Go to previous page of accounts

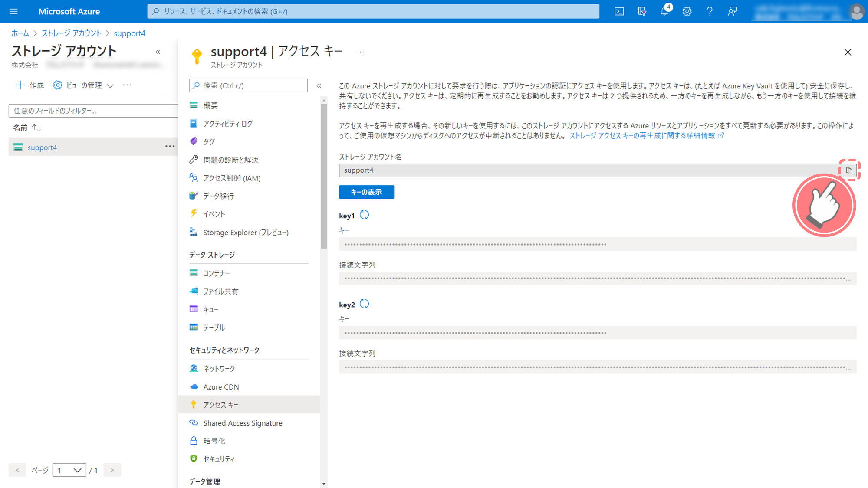17,470
